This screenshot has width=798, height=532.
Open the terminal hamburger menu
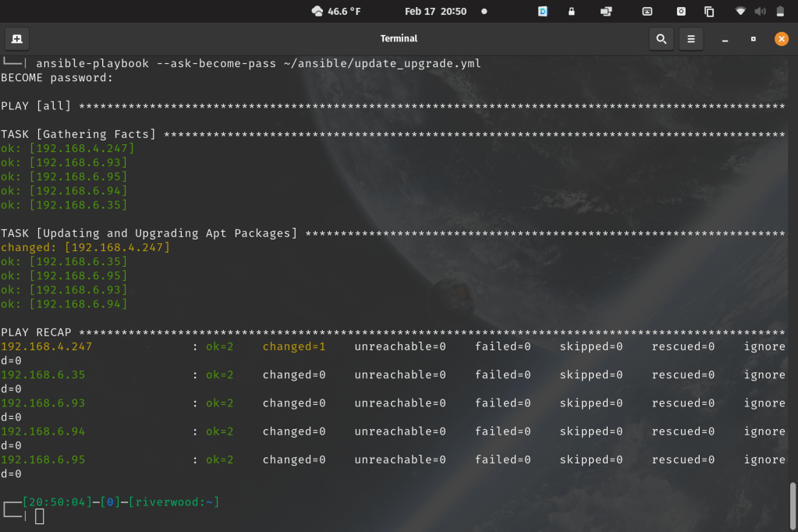pos(690,38)
